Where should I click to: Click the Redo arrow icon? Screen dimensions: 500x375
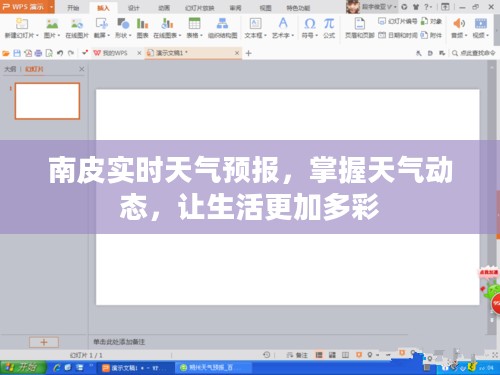[x=71, y=53]
